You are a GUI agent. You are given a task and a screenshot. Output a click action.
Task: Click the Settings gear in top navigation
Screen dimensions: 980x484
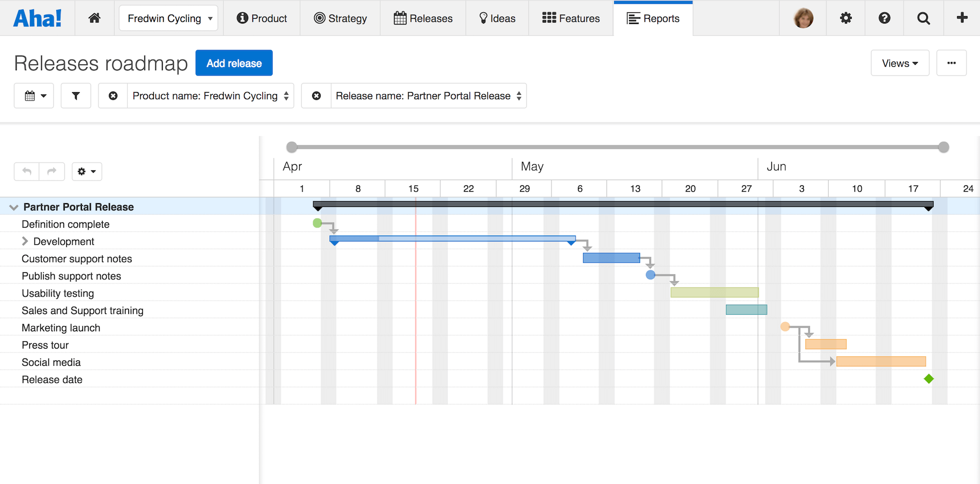846,18
